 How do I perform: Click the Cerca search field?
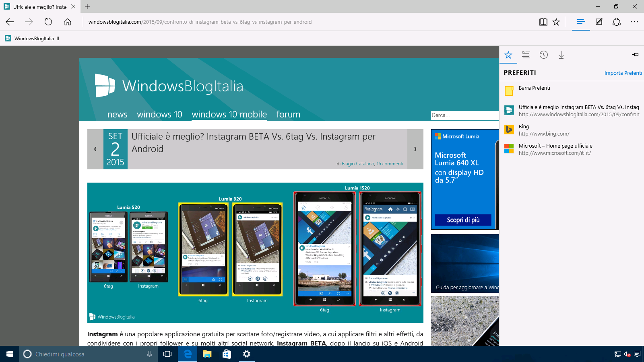pos(465,115)
